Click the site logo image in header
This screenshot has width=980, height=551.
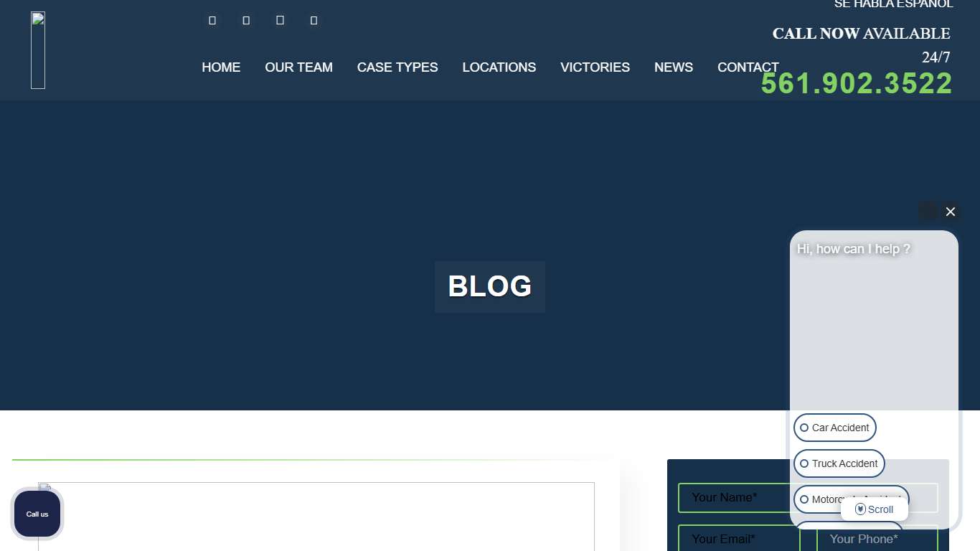(38, 50)
